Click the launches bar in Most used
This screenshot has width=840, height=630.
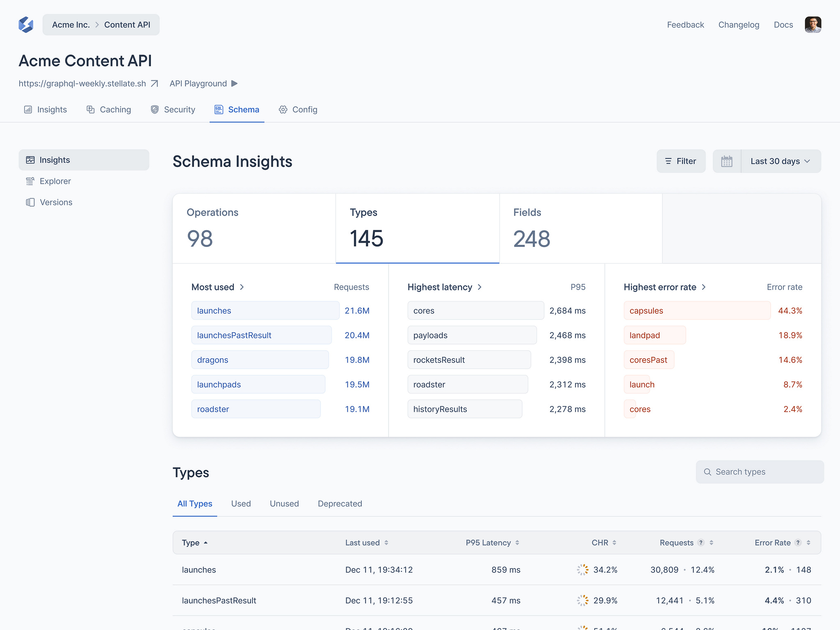coord(265,310)
